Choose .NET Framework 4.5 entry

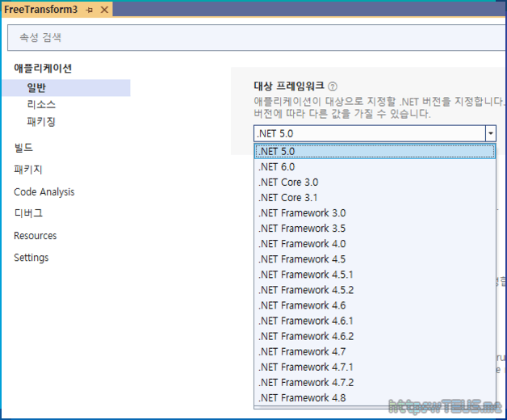pos(375,259)
